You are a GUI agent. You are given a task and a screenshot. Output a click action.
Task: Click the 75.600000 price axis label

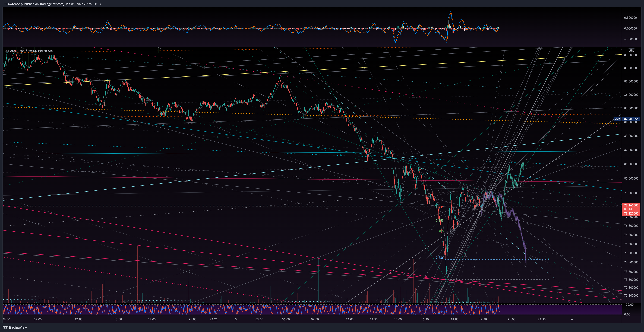(x=631, y=244)
